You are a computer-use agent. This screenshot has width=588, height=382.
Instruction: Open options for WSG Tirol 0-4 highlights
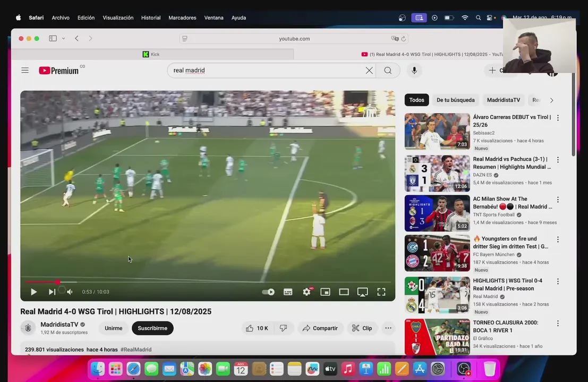[558, 281]
